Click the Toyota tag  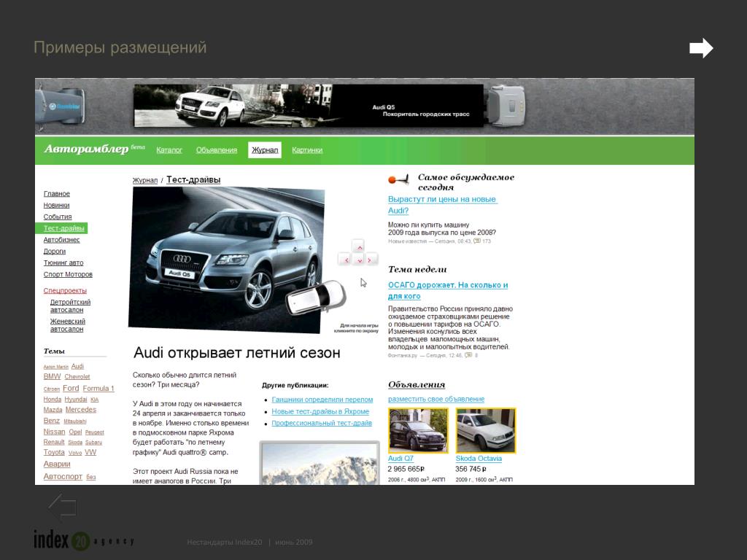point(54,452)
